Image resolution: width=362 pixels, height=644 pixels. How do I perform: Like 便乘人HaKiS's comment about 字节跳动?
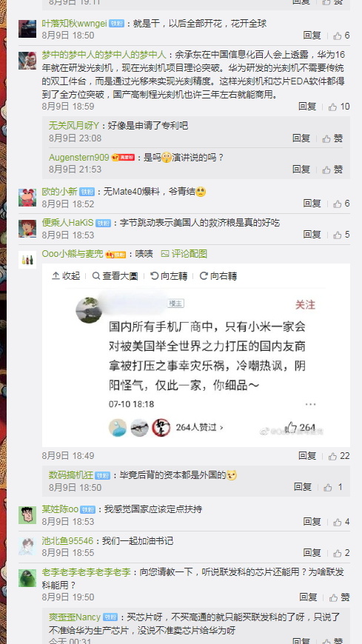pos(341,235)
